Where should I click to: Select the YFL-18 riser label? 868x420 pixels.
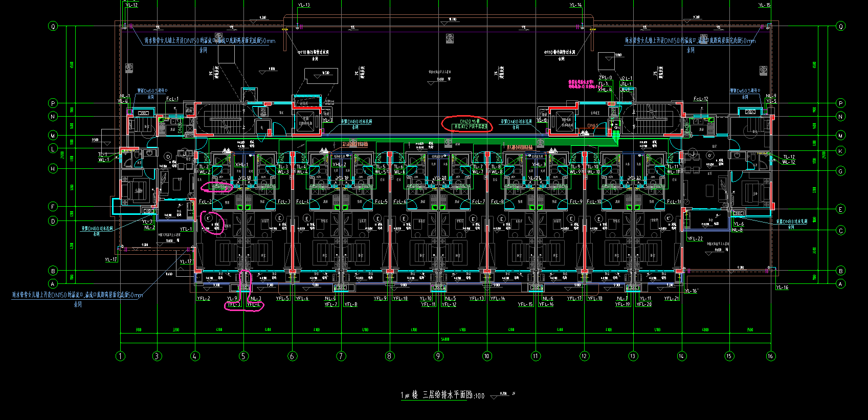(x=595, y=298)
